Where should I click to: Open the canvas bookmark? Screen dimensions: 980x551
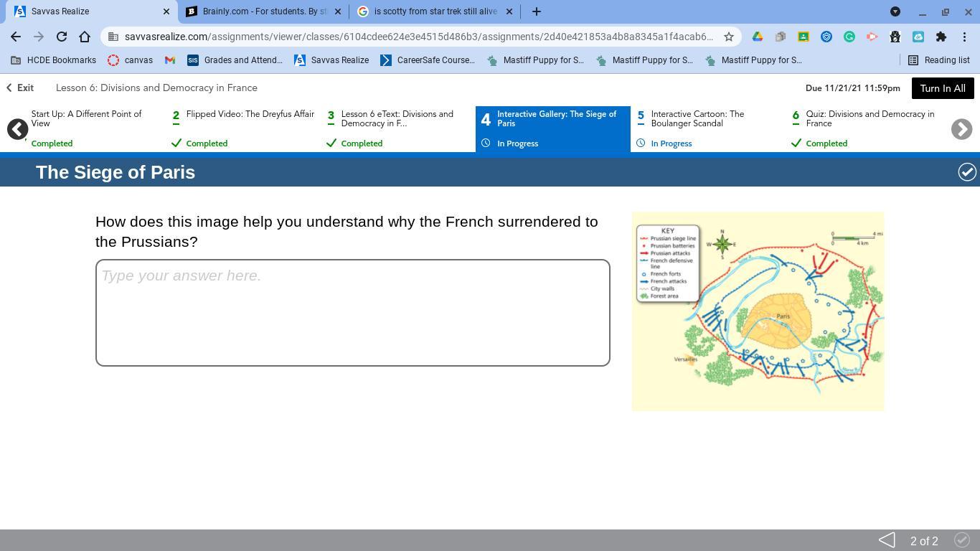click(x=130, y=60)
